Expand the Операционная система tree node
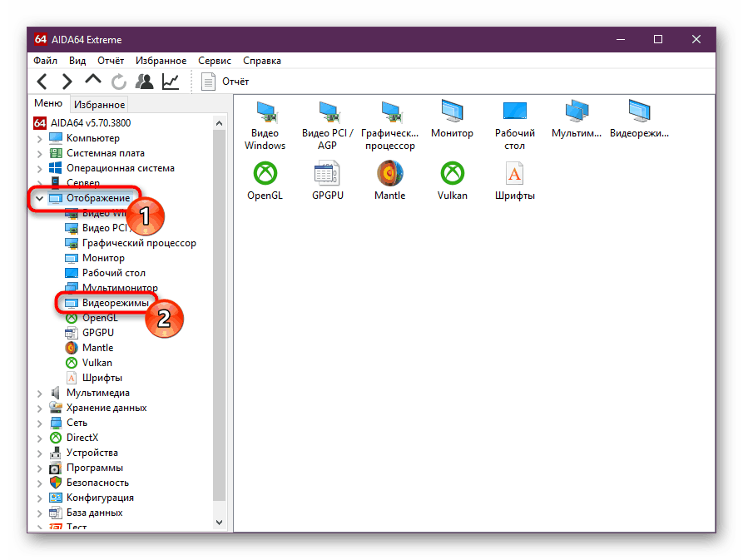The width and height of the screenshot is (743, 560). coord(40,169)
